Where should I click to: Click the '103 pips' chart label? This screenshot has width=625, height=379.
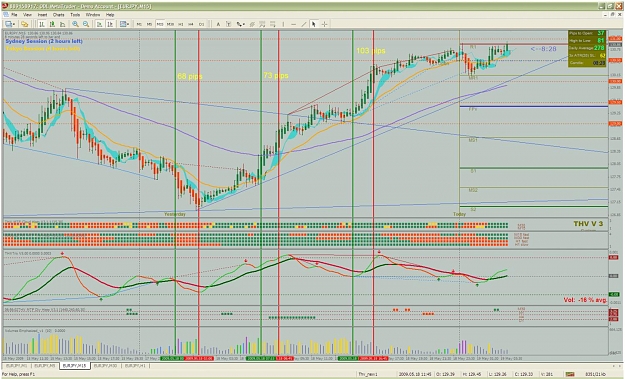(371, 51)
